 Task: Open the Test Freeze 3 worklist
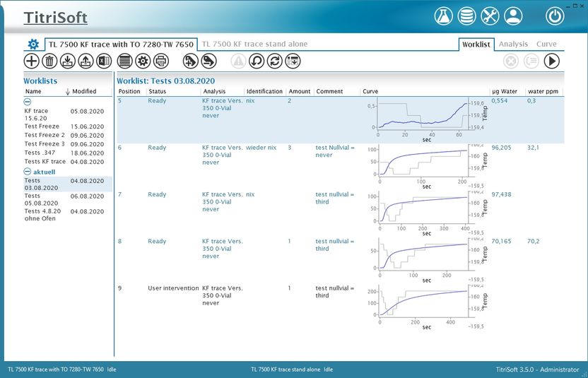click(68, 144)
